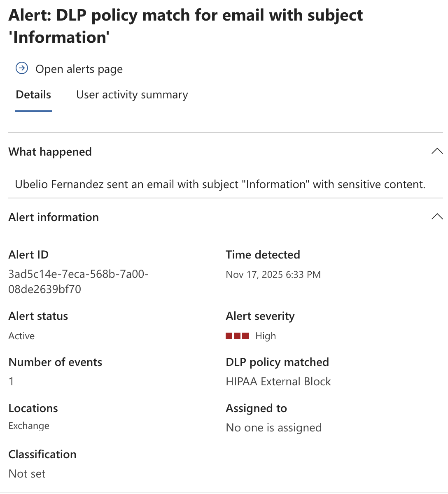This screenshot has width=448, height=494.
Task: Click the red High severity indicator squares
Action: [237, 336]
